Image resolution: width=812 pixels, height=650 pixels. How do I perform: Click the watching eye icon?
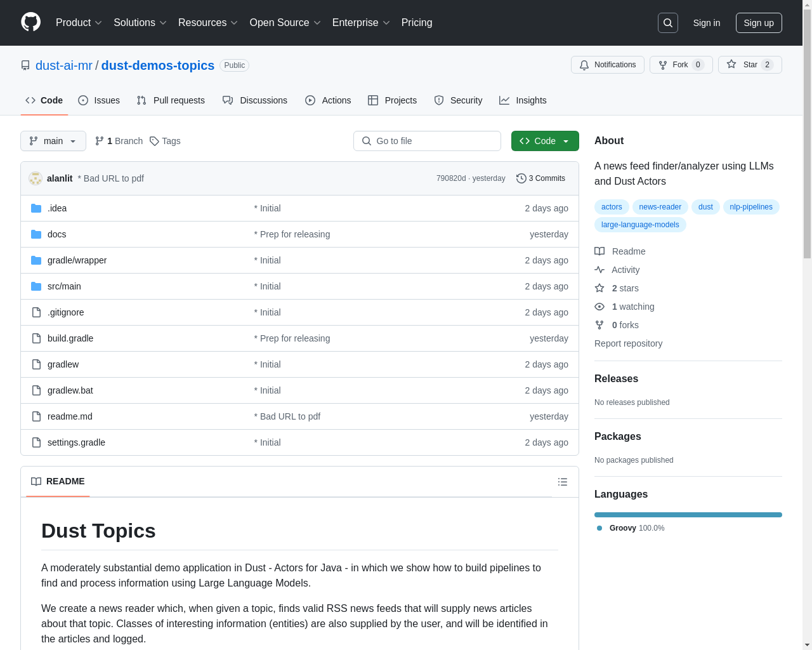[x=599, y=307]
